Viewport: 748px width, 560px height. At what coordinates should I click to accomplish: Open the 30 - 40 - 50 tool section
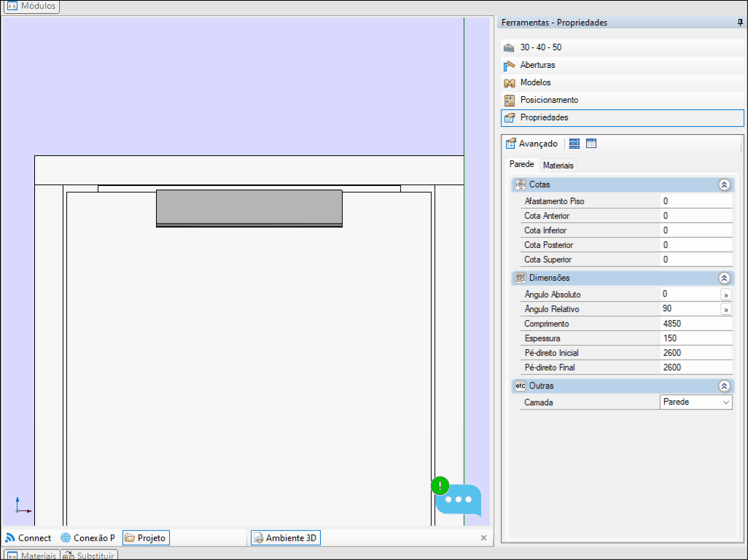tap(622, 47)
